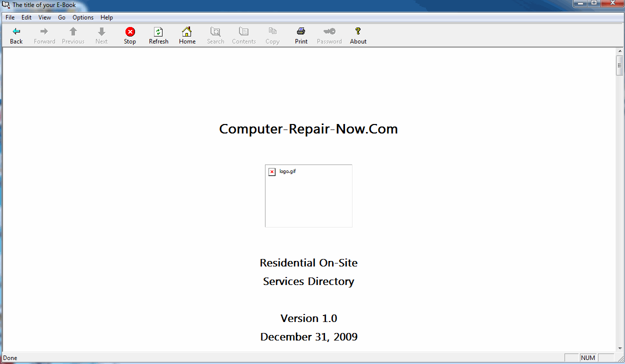The width and height of the screenshot is (625, 364).
Task: Click the 'Residential On-Site' text
Action: pos(308,263)
